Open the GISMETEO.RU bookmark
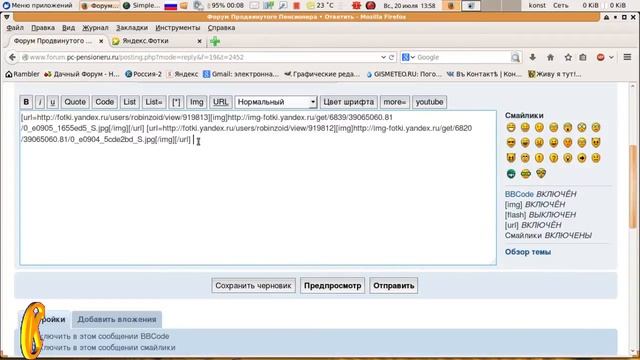640x360 pixels. 404,74
